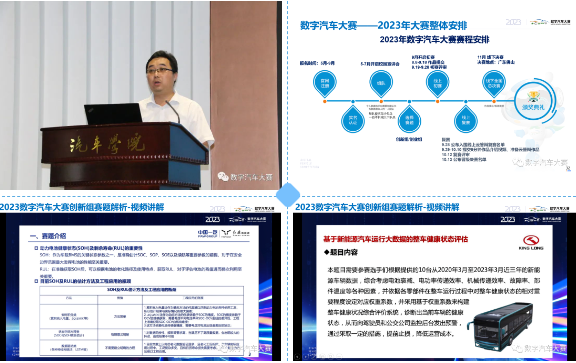The width and height of the screenshot is (576, 363).
Task: Click the 题目内容 bullet heading
Action: [341, 252]
